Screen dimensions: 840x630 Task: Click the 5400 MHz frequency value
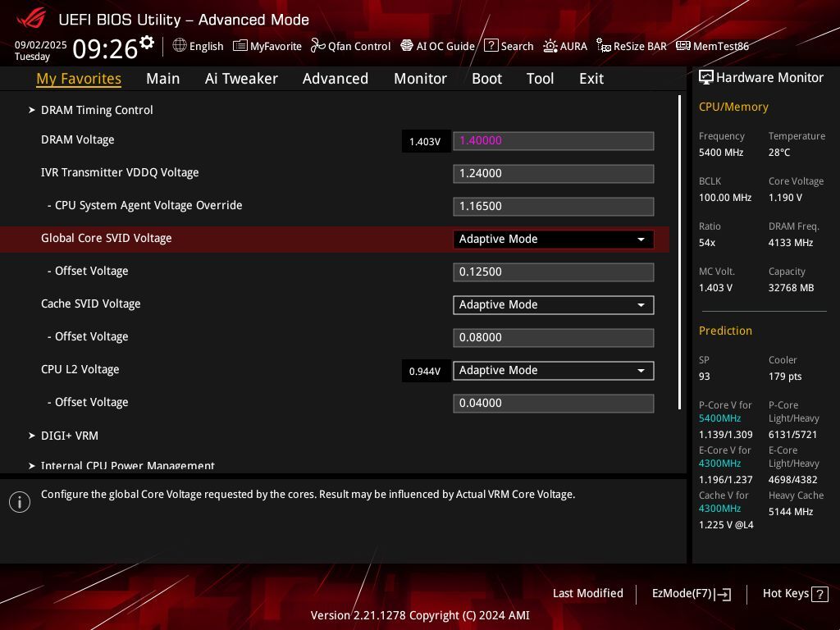pos(720,153)
